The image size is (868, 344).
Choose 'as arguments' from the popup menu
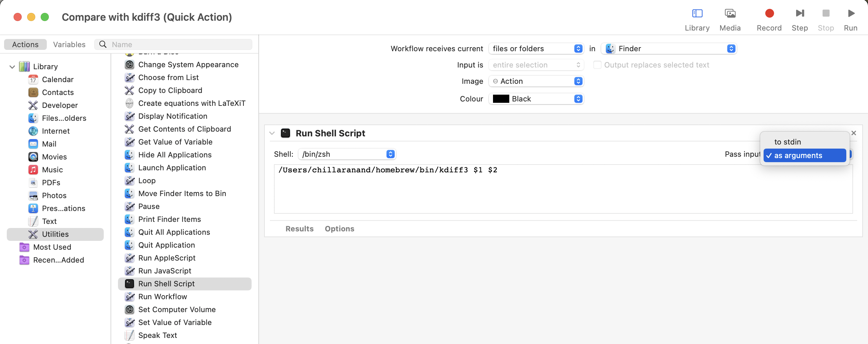(805, 155)
